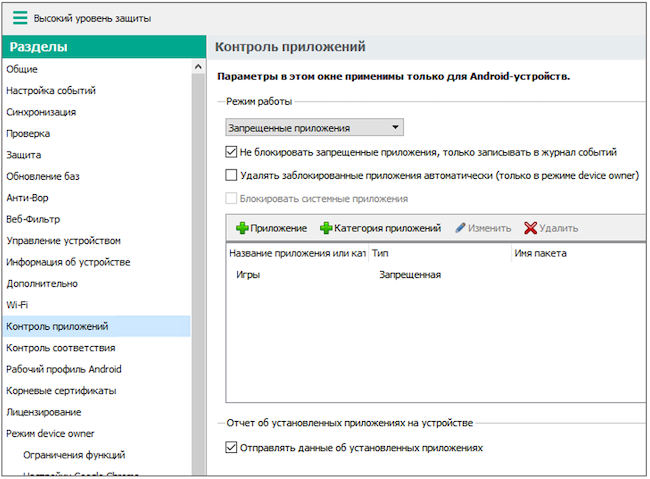
Task: Select Ограничения функций subsection
Action: pyautogui.click(x=74, y=455)
